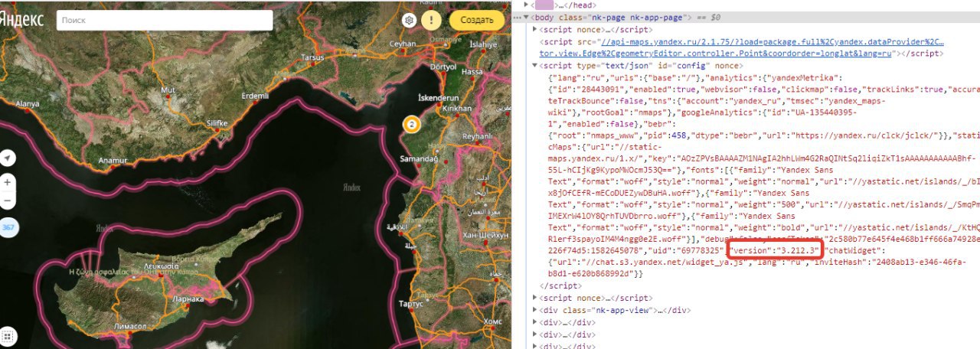Click the Hassa label on map
This screenshot has height=349, width=980.
coord(472,71)
